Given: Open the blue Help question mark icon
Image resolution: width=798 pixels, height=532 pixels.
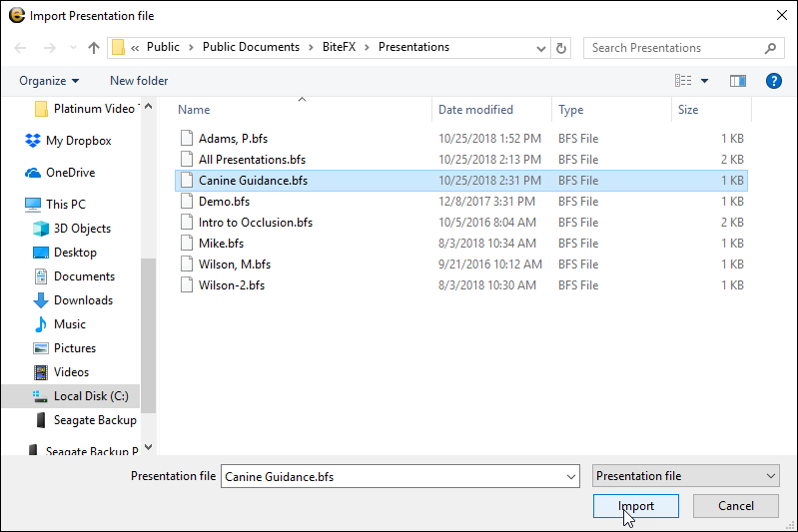Looking at the screenshot, I should [773, 81].
